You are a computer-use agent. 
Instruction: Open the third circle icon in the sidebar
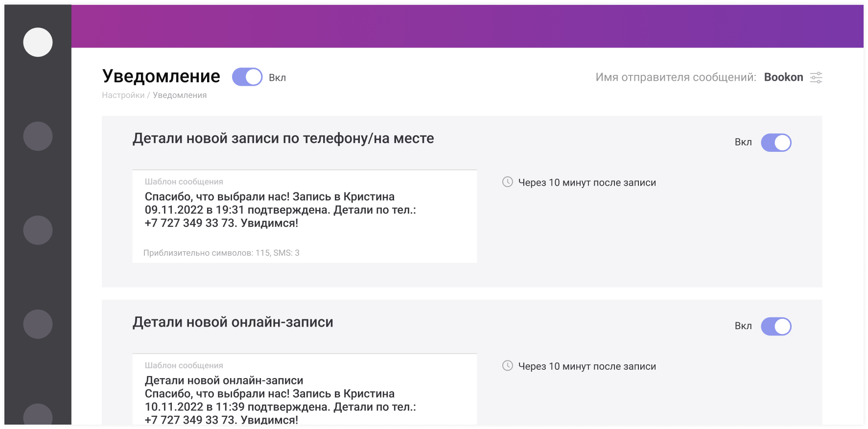tap(38, 230)
